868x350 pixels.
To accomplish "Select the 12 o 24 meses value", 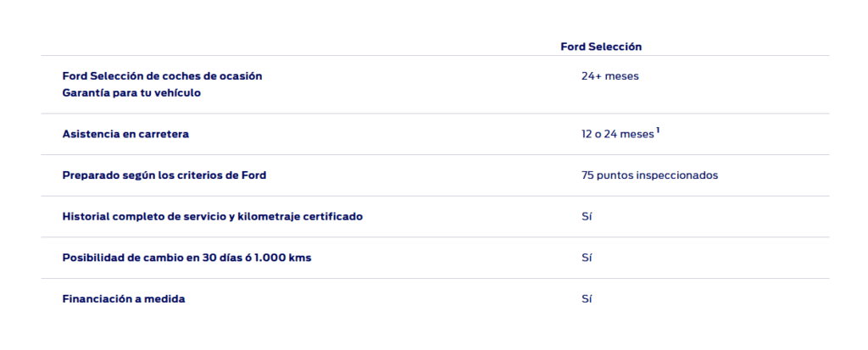I will [618, 134].
